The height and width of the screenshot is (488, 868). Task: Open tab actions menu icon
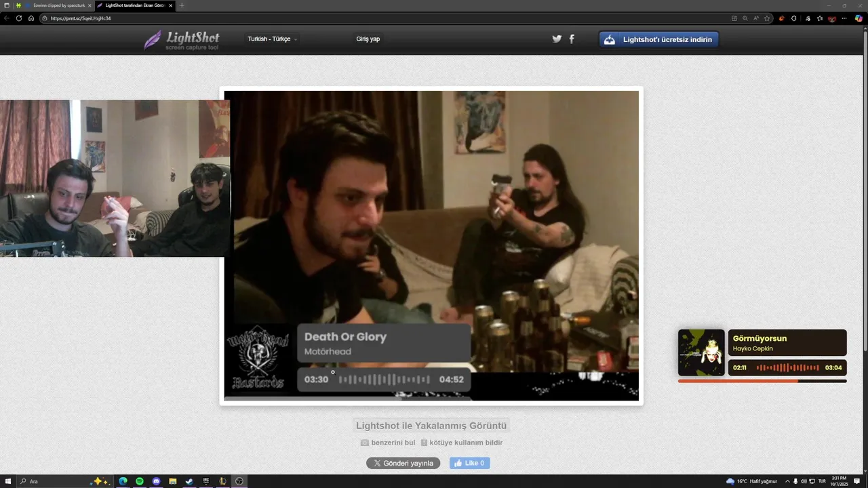click(7, 5)
